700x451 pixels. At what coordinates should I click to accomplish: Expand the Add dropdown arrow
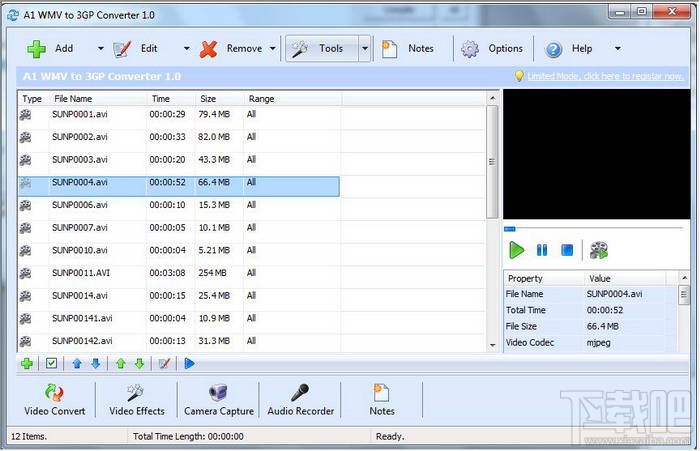(101, 48)
